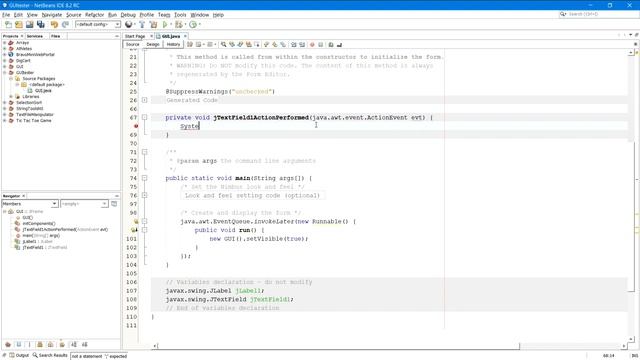Click the editor vertical scrollbar
The image size is (640, 360).
[x=631, y=196]
